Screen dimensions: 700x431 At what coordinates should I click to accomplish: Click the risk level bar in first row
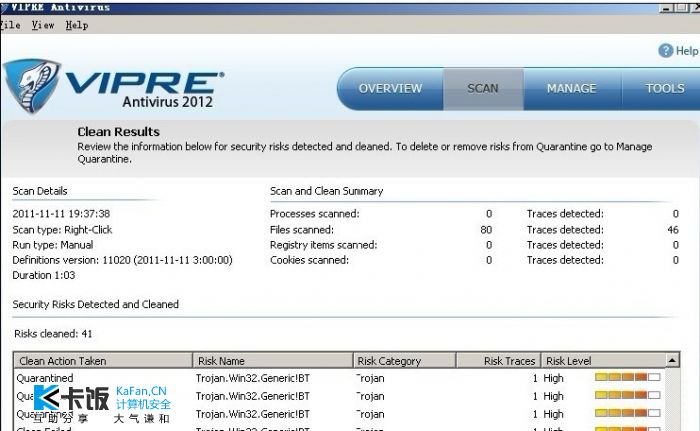(628, 377)
